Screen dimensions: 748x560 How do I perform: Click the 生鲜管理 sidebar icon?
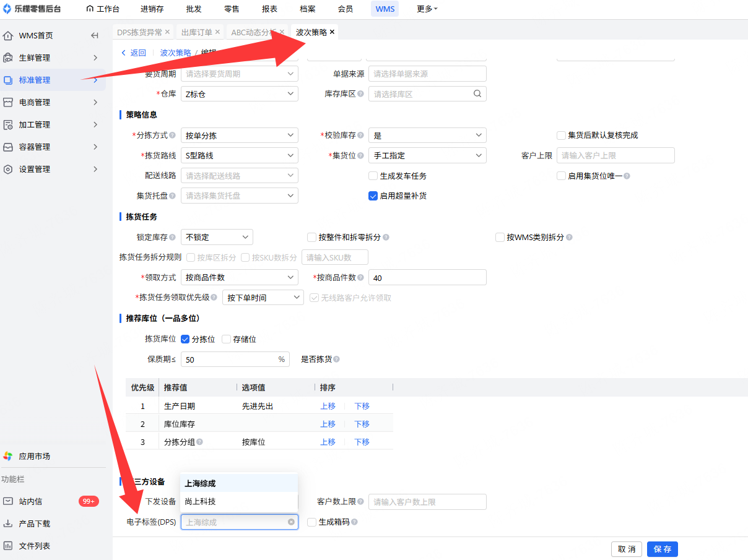(x=8, y=58)
